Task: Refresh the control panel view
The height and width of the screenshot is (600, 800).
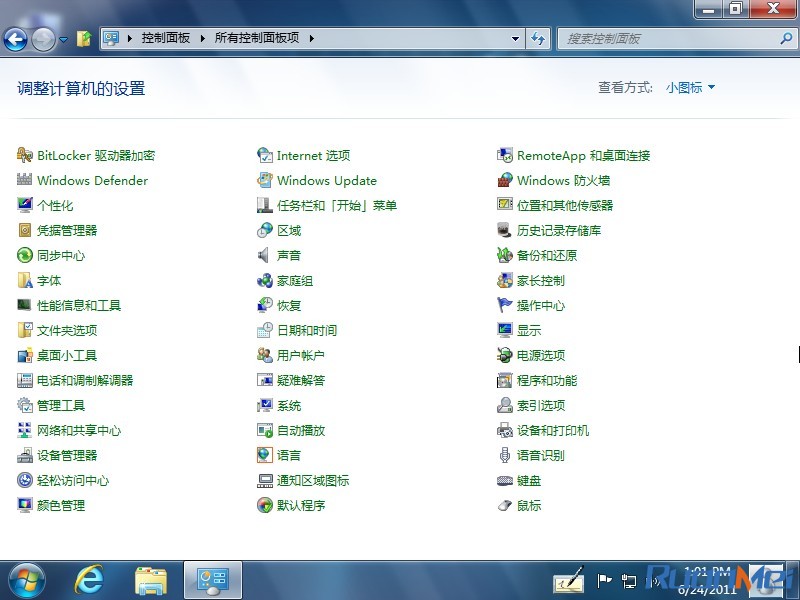Action: tap(538, 38)
